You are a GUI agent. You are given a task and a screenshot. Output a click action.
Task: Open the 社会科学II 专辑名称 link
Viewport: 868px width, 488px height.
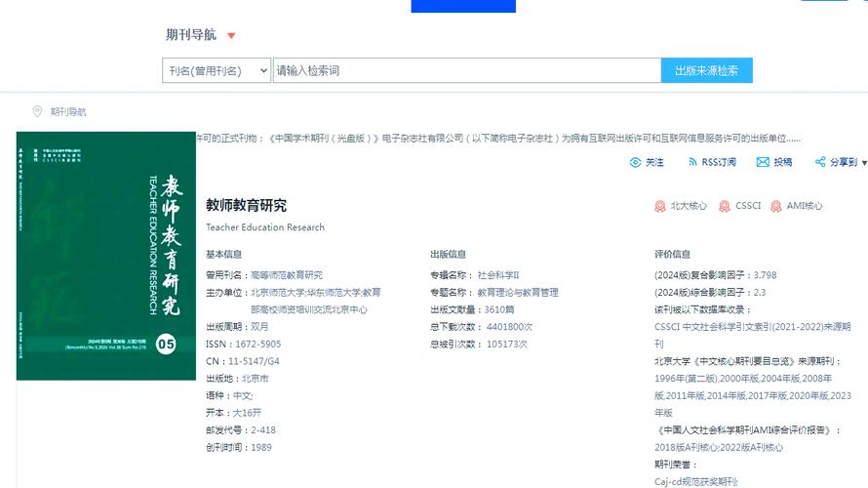[x=498, y=275]
